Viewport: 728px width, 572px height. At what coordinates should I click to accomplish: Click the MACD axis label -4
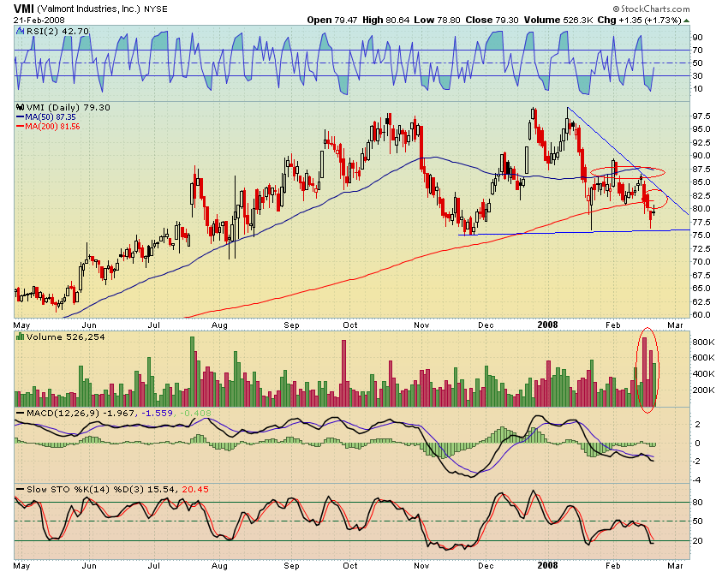[696, 480]
